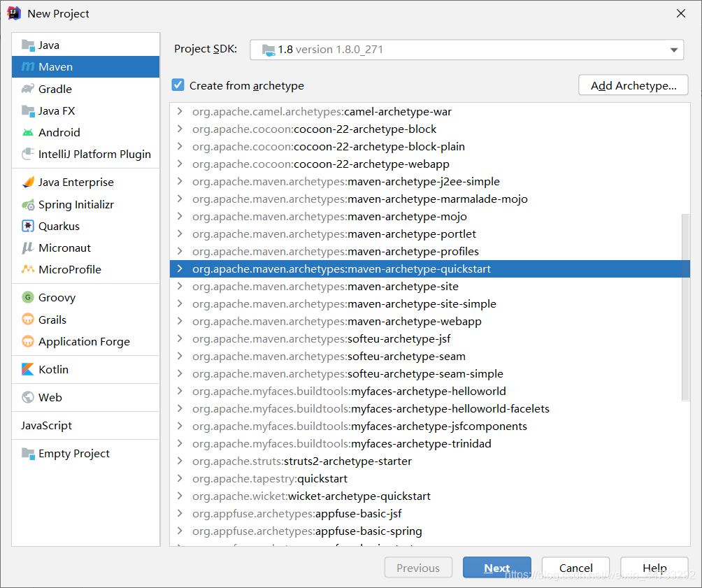Expand appfuse-basic-jsf node
The width and height of the screenshot is (702, 588).
(180, 512)
